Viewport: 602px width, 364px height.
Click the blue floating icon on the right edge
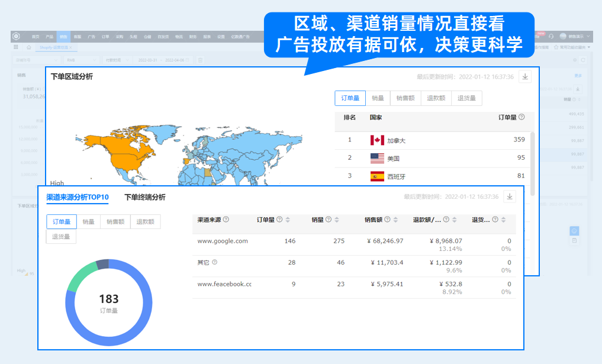pos(574,231)
